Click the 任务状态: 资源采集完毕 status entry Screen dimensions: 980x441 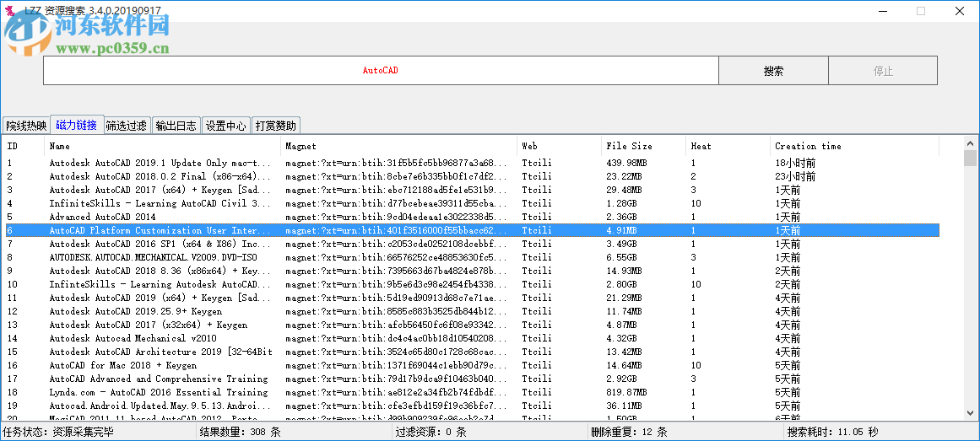pos(58,432)
